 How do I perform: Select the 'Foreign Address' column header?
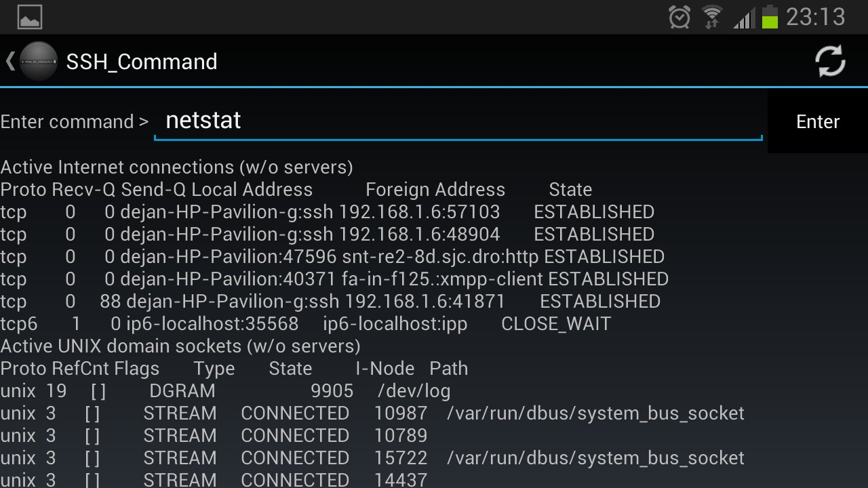coord(435,190)
